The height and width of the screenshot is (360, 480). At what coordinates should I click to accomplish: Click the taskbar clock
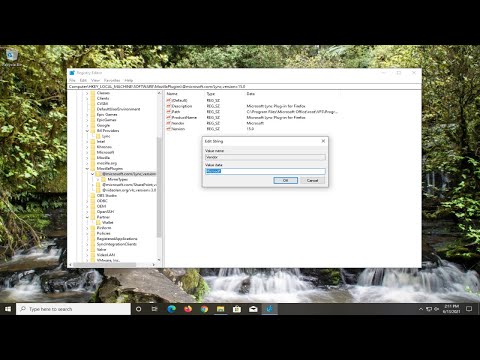click(x=451, y=309)
